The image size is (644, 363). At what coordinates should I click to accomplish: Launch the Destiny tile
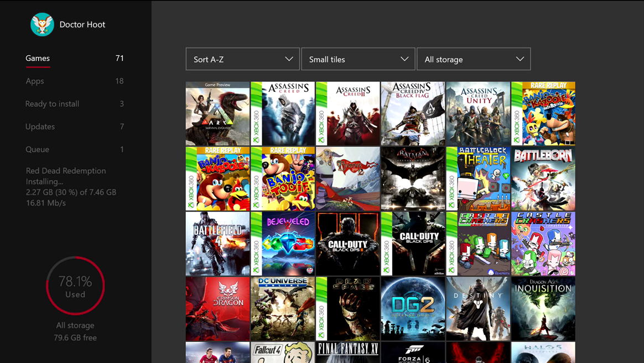click(x=478, y=309)
